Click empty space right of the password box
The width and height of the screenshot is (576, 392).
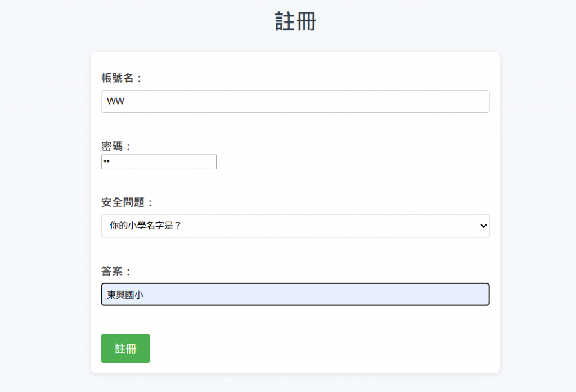click(349, 162)
